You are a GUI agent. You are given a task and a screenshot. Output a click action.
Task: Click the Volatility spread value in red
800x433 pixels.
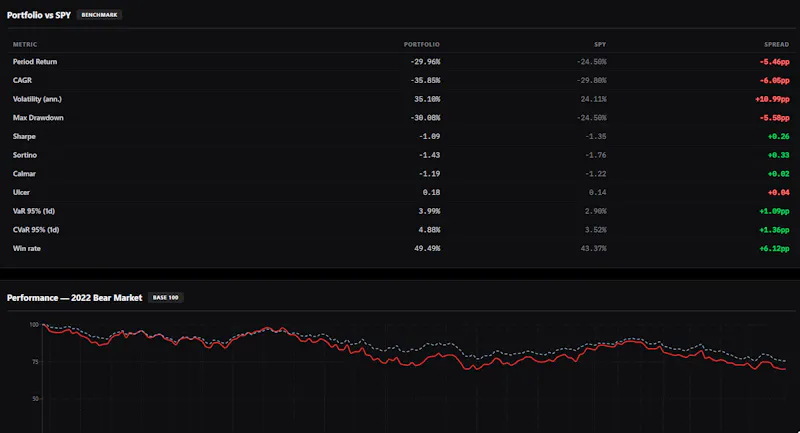(772, 99)
